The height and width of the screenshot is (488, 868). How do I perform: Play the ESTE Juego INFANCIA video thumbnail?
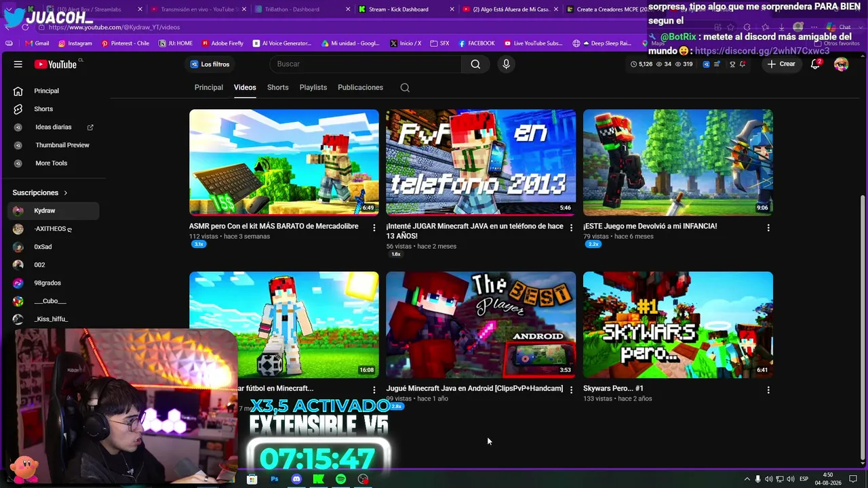point(678,163)
